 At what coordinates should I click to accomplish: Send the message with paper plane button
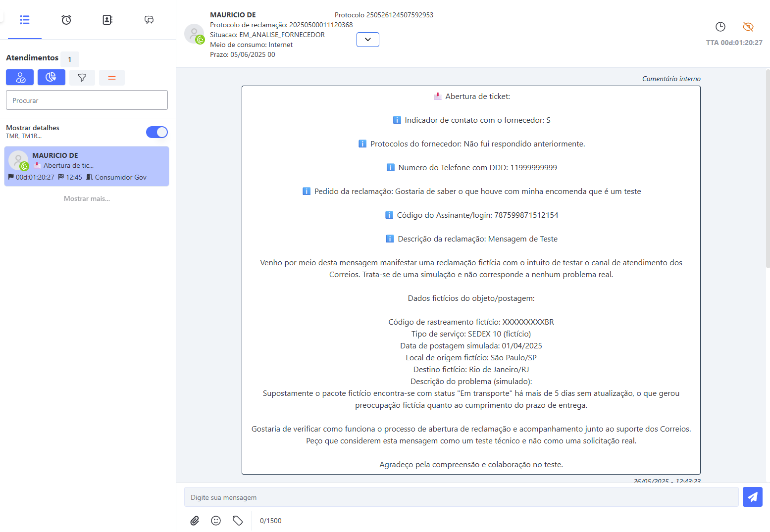pyautogui.click(x=753, y=497)
